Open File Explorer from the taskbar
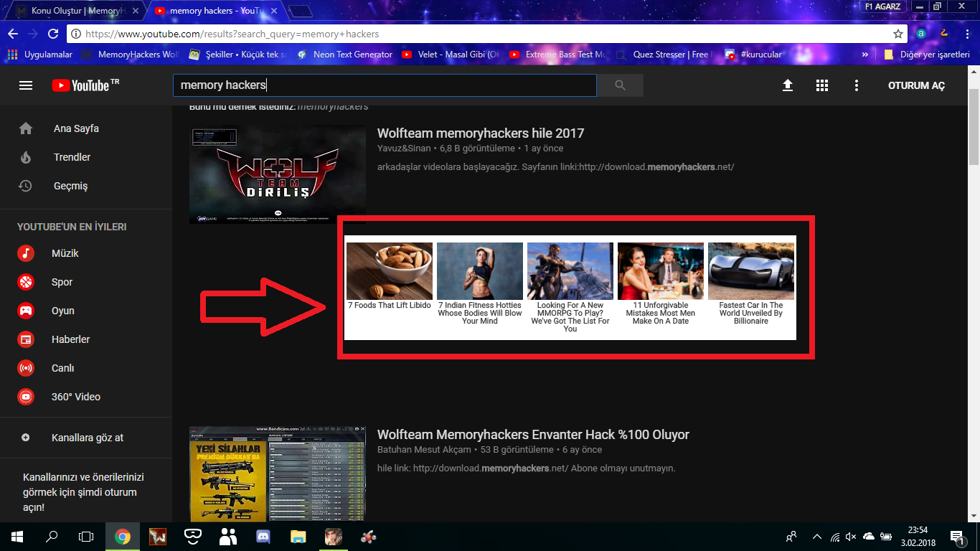The image size is (980, 551). 298,537
